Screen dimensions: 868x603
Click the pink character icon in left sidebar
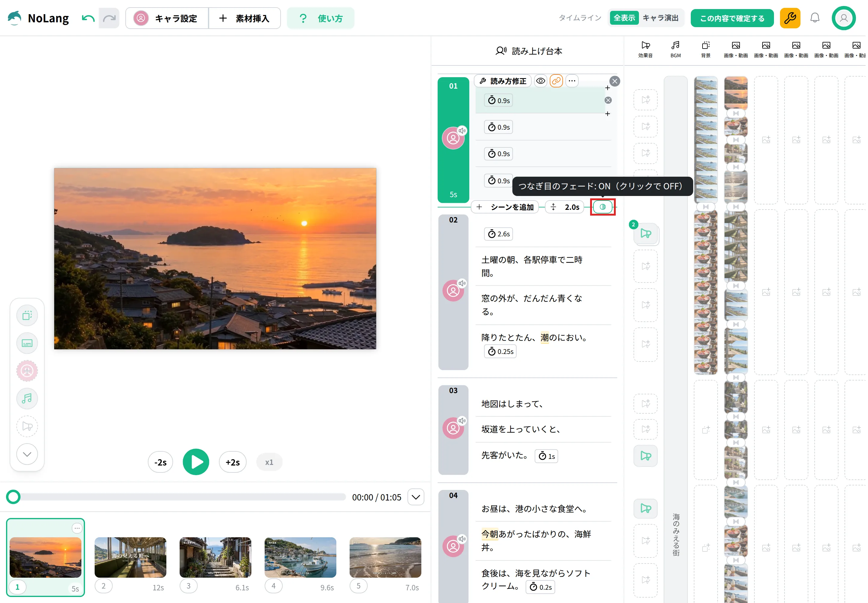click(27, 371)
